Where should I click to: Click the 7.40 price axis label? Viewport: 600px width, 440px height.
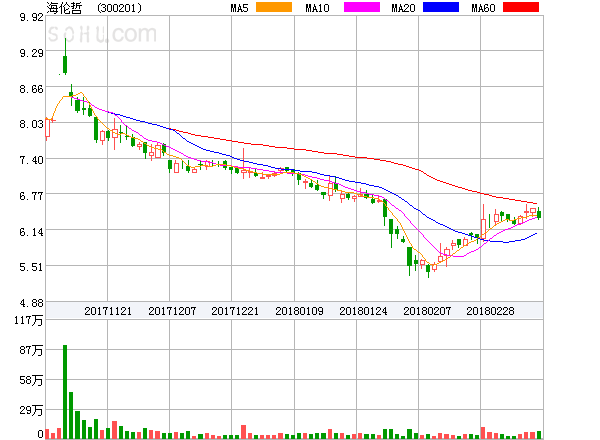click(x=31, y=160)
